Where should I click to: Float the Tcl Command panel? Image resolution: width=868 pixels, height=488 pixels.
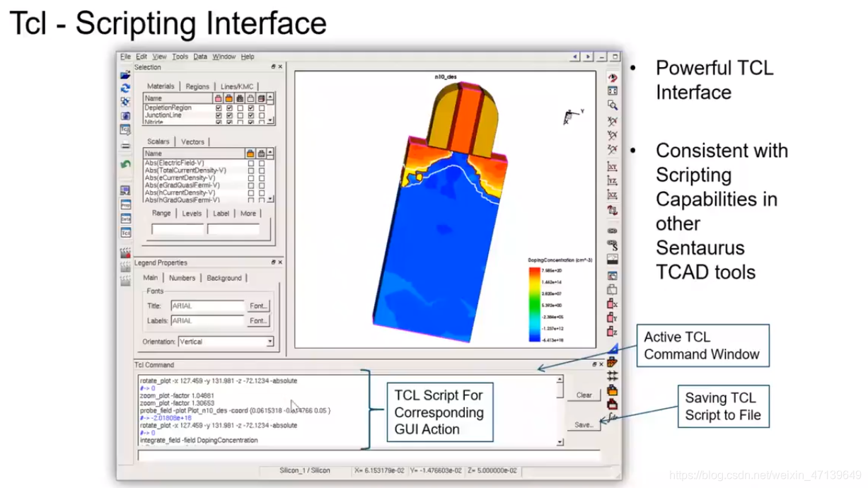point(594,365)
